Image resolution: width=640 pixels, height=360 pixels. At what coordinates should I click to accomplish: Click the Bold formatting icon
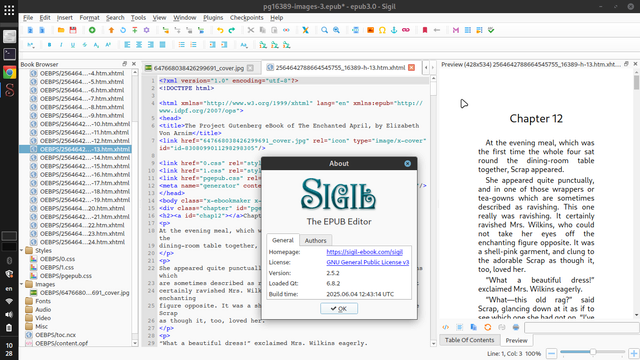(49, 45)
